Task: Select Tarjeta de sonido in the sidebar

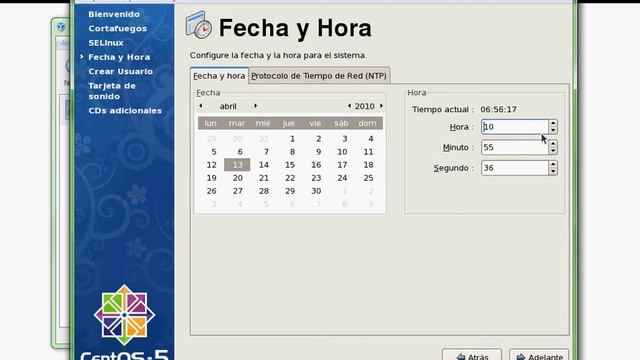Action: (x=112, y=91)
